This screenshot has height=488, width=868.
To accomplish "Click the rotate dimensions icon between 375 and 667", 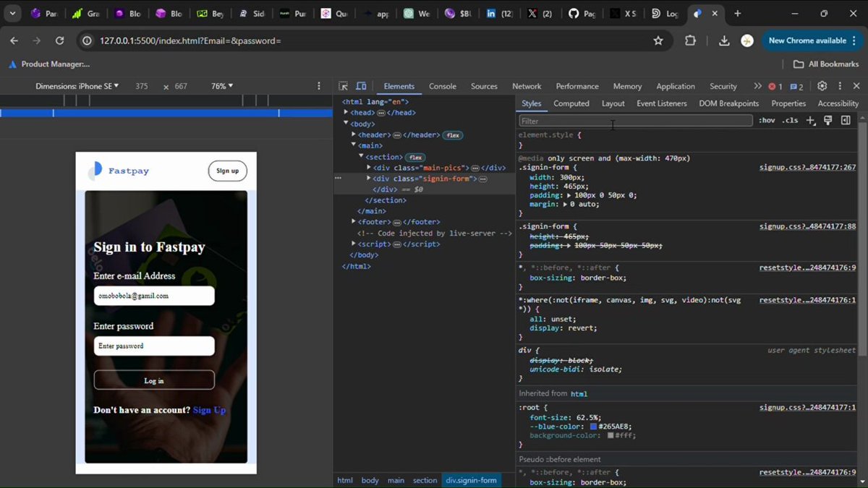I will [x=166, y=87].
